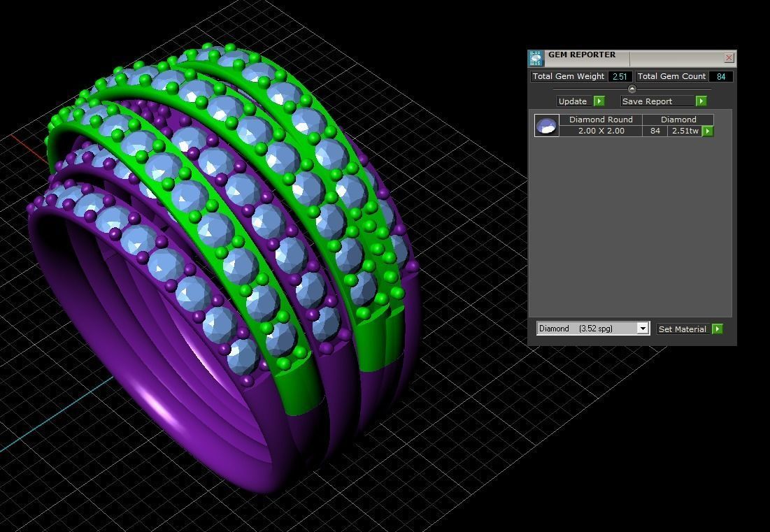Click the 'Diamond' material header cell
Image resolution: width=770 pixels, height=532 pixels.
tap(678, 120)
